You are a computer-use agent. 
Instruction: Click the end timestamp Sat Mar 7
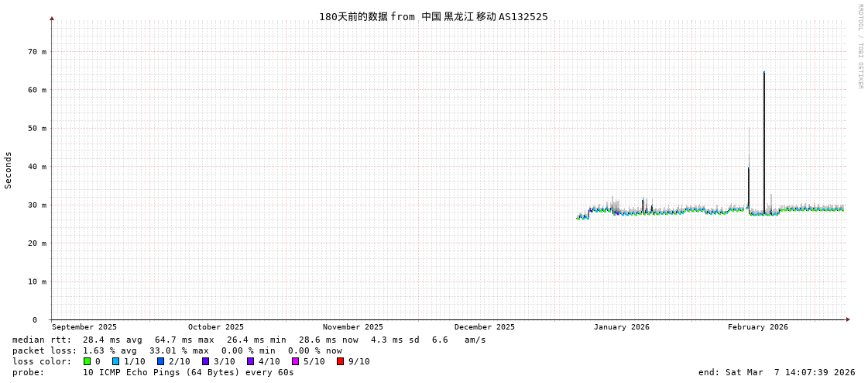tap(776, 372)
